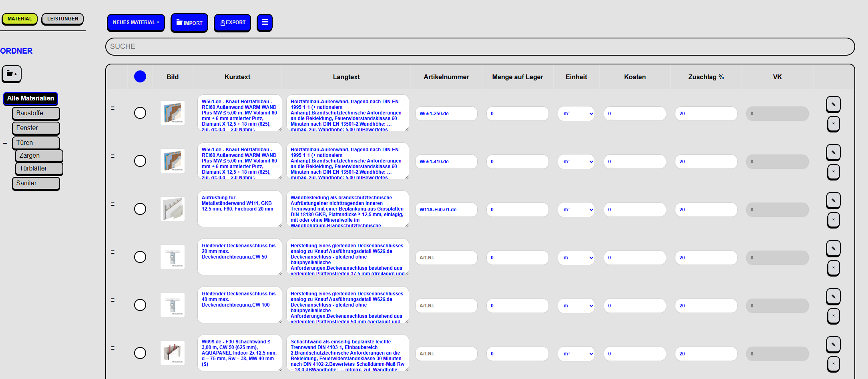Open the unit dropdown for W551-250.de
Screen dimensions: 868x379
tap(576, 114)
